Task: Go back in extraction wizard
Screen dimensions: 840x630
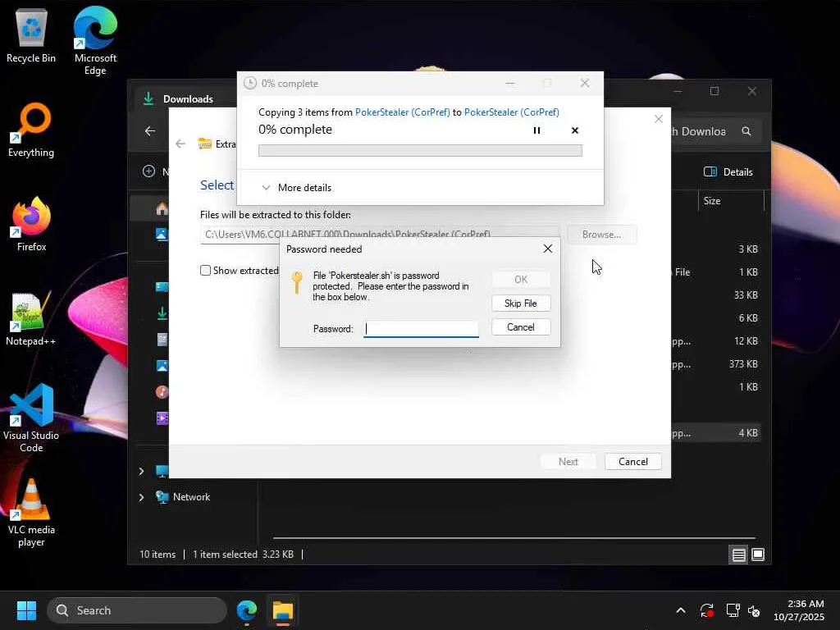Action: point(180,144)
